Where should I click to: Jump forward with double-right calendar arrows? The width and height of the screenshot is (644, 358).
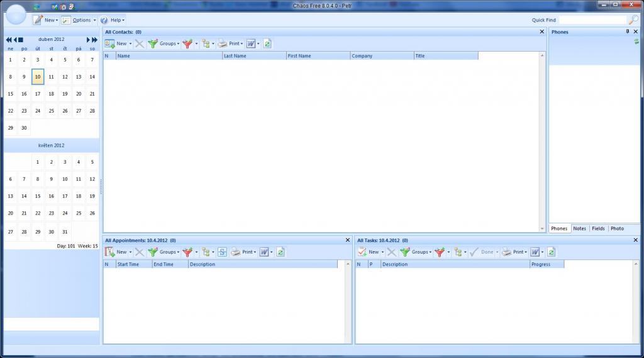click(x=94, y=40)
